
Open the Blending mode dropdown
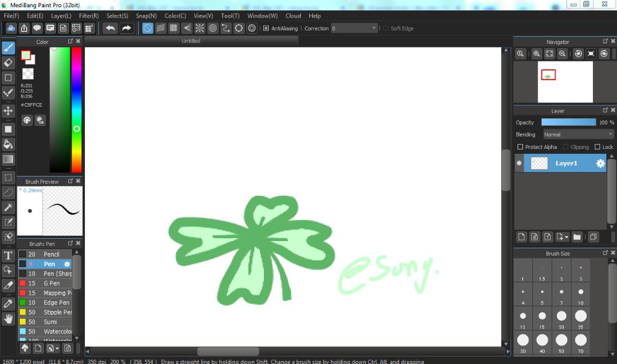coord(578,134)
